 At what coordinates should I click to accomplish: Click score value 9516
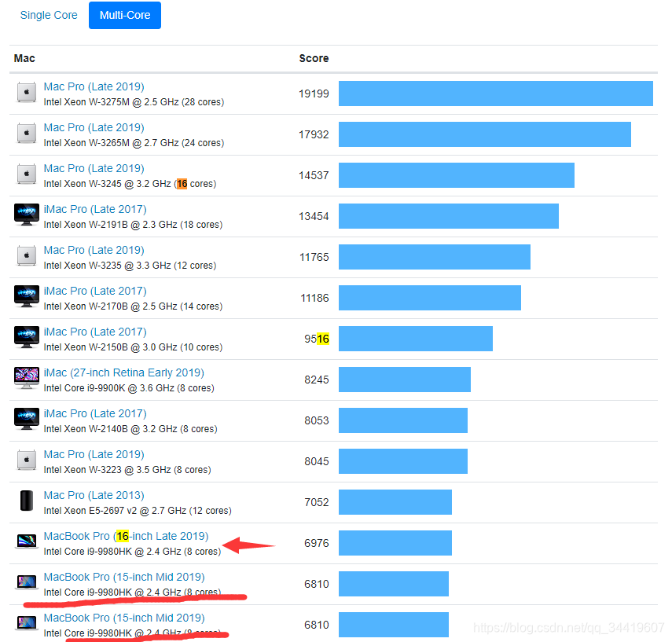(x=317, y=339)
